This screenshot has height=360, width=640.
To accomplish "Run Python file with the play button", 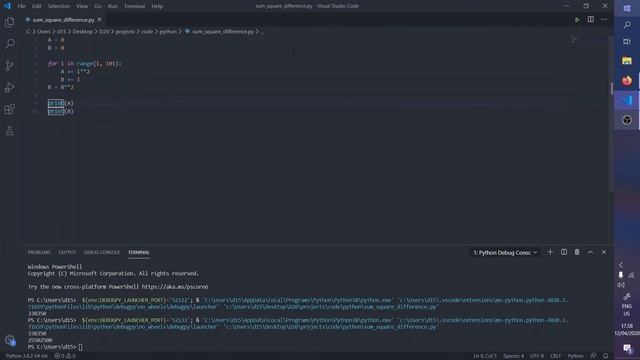I will pyautogui.click(x=577, y=20).
